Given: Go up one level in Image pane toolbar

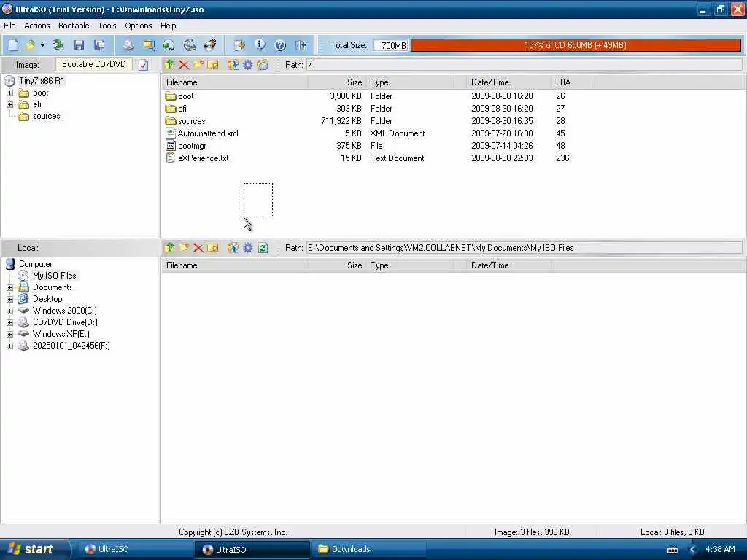Looking at the screenshot, I should pyautogui.click(x=169, y=65).
